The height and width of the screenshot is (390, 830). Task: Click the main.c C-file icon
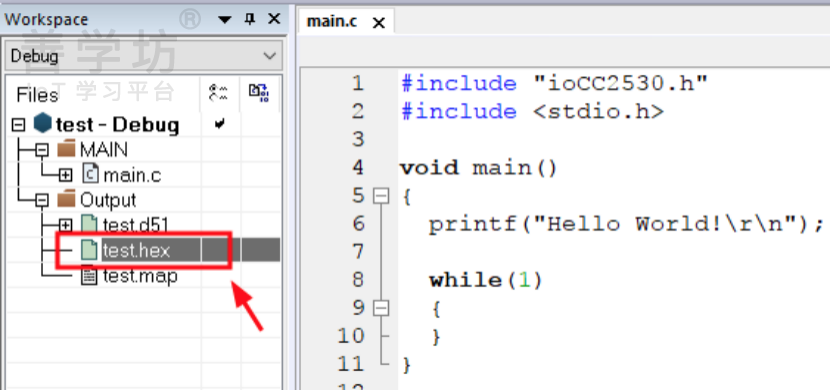tap(91, 174)
